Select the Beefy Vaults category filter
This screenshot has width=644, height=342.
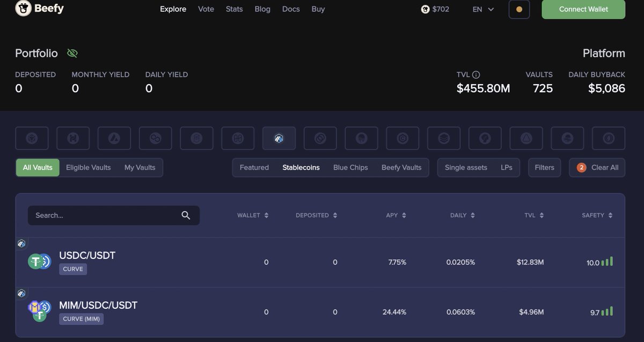[401, 167]
